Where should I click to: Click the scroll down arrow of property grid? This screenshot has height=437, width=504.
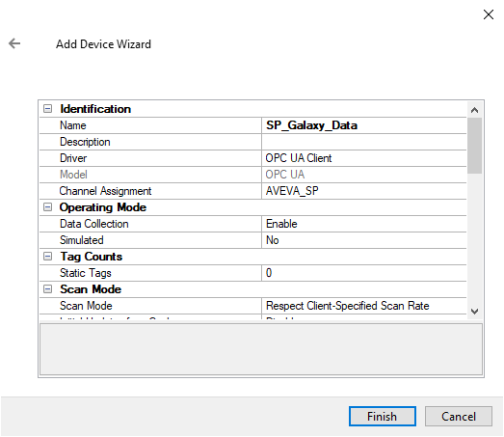[474, 312]
